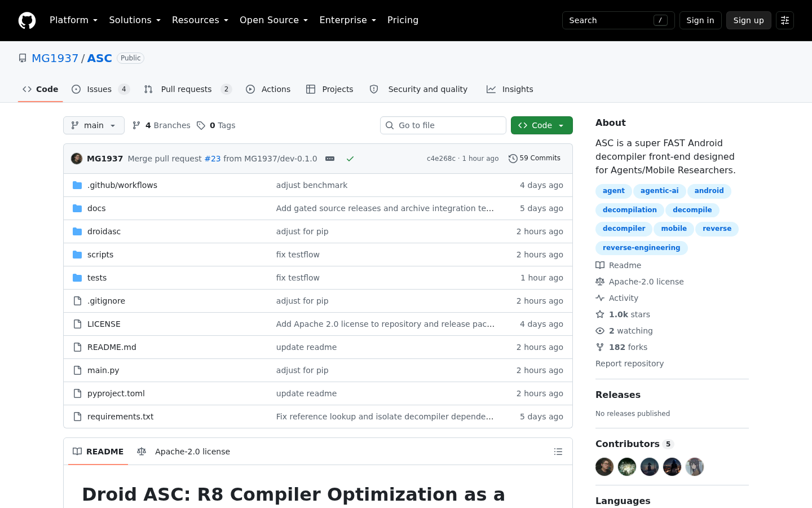Click the fifth contributor avatar
This screenshot has height=508, width=812.
[x=695, y=467]
